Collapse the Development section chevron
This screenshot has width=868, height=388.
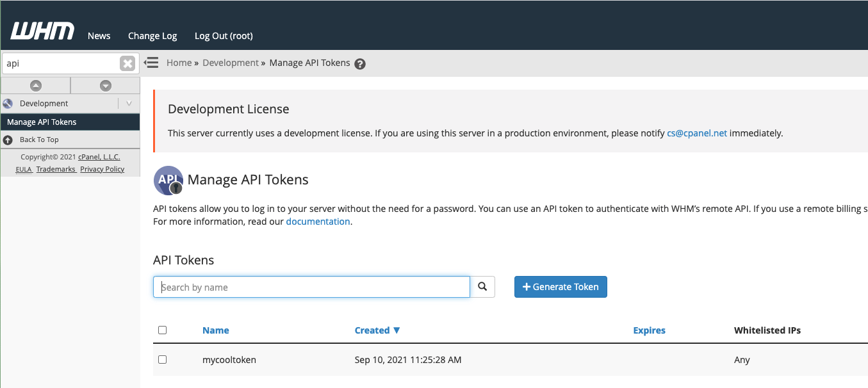129,103
